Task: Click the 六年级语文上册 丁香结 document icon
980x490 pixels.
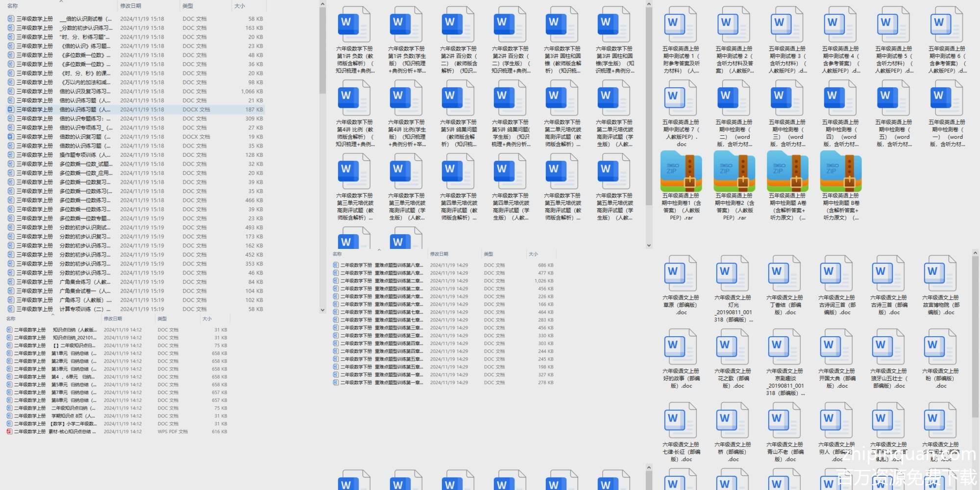Action: [784, 273]
